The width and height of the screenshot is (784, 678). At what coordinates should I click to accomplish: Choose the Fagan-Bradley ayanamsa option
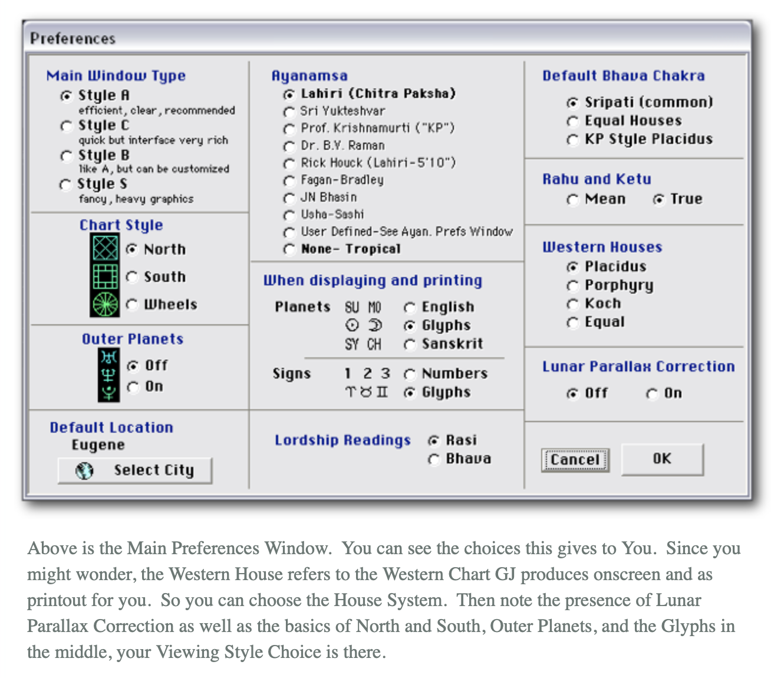click(289, 180)
